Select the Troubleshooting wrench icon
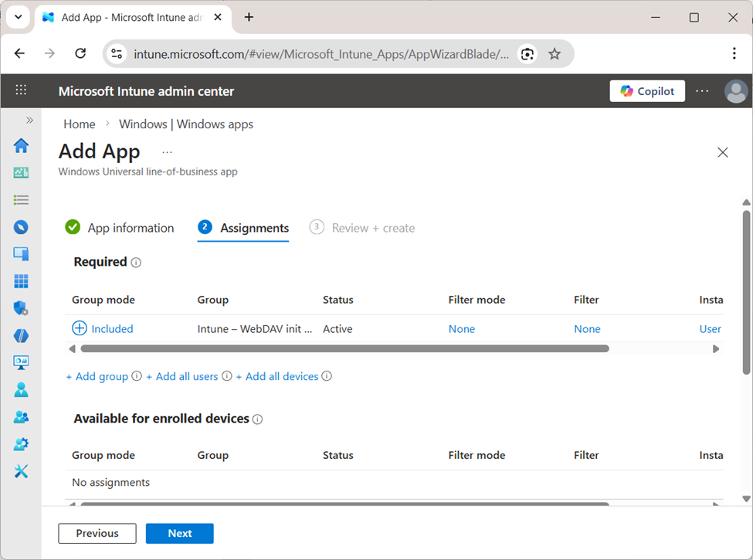Viewport: 753px width, 560px height. coord(21,471)
